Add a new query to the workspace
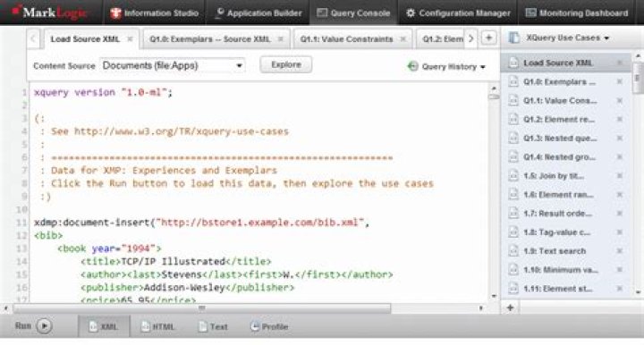This screenshot has height=345, width=644. (510, 307)
